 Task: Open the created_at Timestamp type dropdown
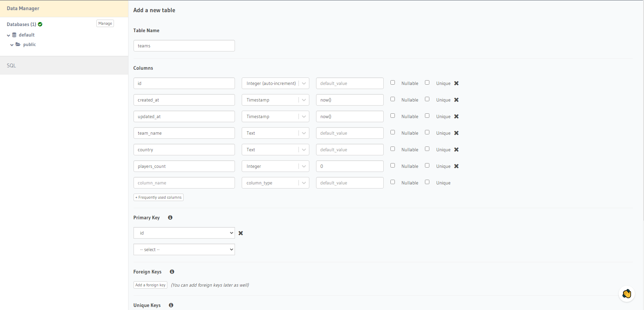tap(276, 100)
